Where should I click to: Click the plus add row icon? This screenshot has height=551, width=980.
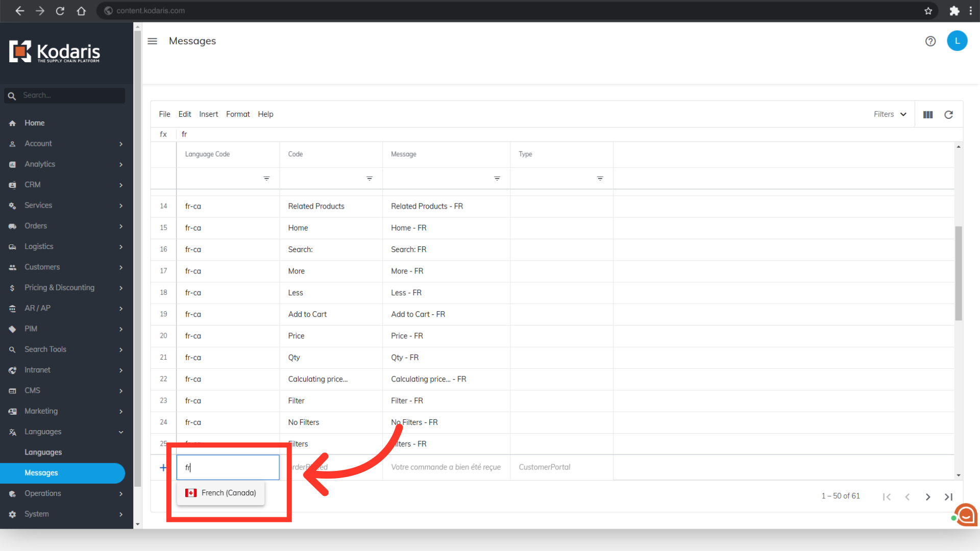point(163,467)
